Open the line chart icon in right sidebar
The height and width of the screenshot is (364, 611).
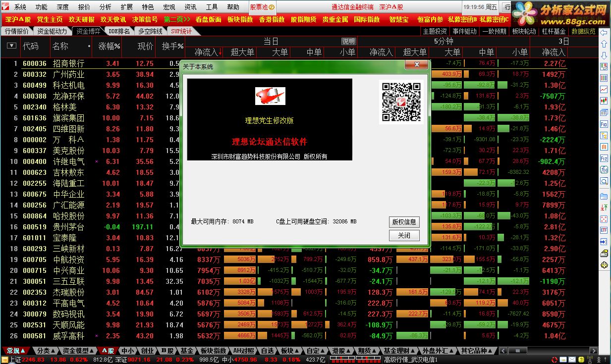[604, 90]
